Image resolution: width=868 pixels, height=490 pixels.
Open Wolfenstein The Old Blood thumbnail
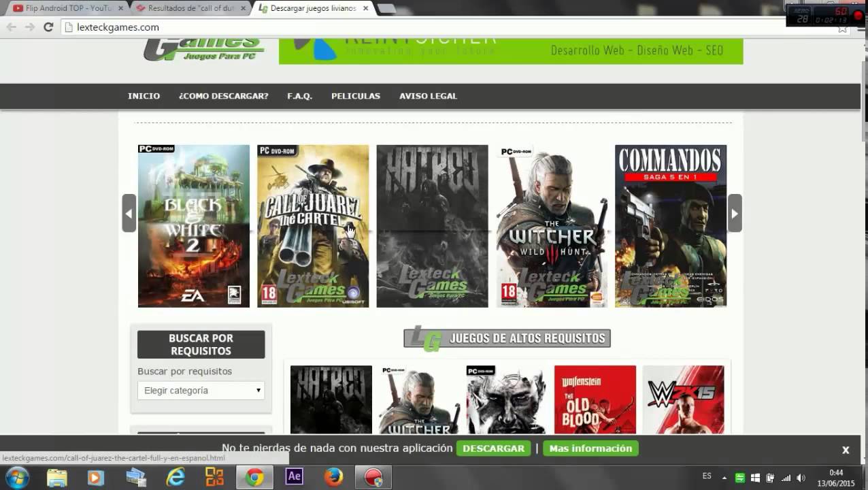[x=595, y=399]
